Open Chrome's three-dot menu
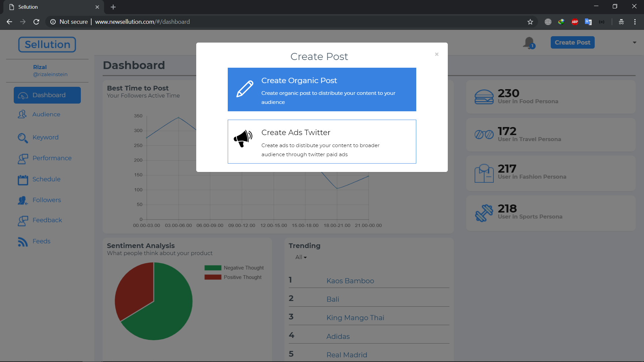 [635, 22]
